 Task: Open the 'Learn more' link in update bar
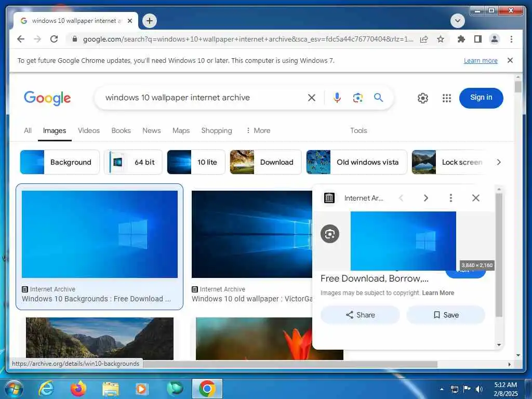(481, 61)
